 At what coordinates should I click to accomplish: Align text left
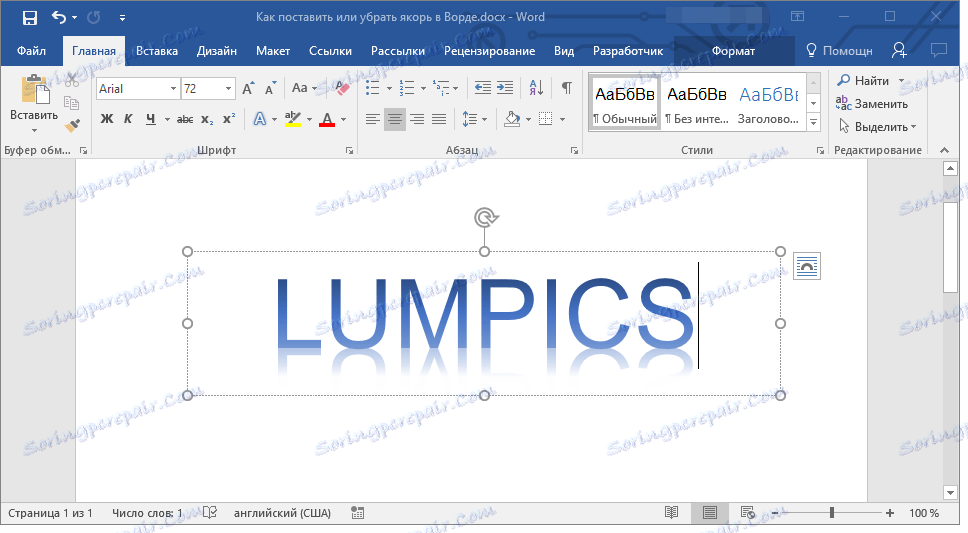click(372, 119)
